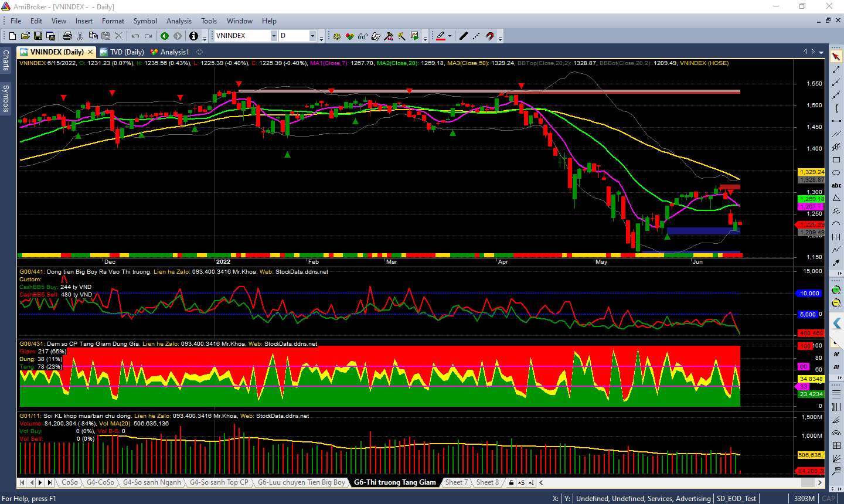Viewport: 844px width, 504px height.
Task: Switch to Analysis1 tab
Action: pyautogui.click(x=170, y=52)
